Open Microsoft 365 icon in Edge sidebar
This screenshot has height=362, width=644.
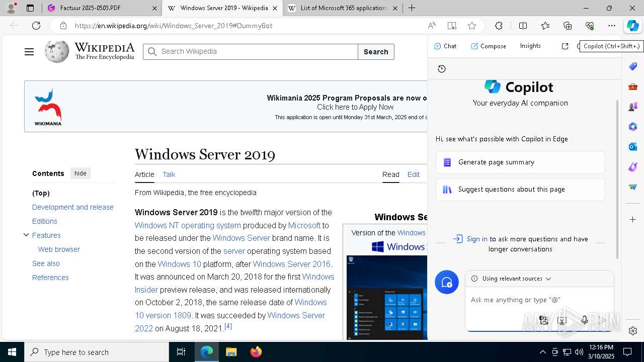pos(633,127)
